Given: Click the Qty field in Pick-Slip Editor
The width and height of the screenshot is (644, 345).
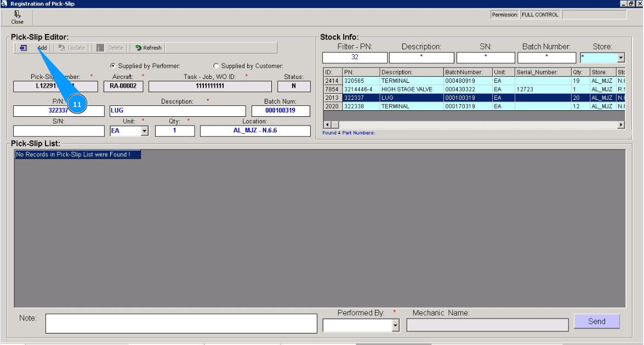Looking at the screenshot, I should 174,131.
